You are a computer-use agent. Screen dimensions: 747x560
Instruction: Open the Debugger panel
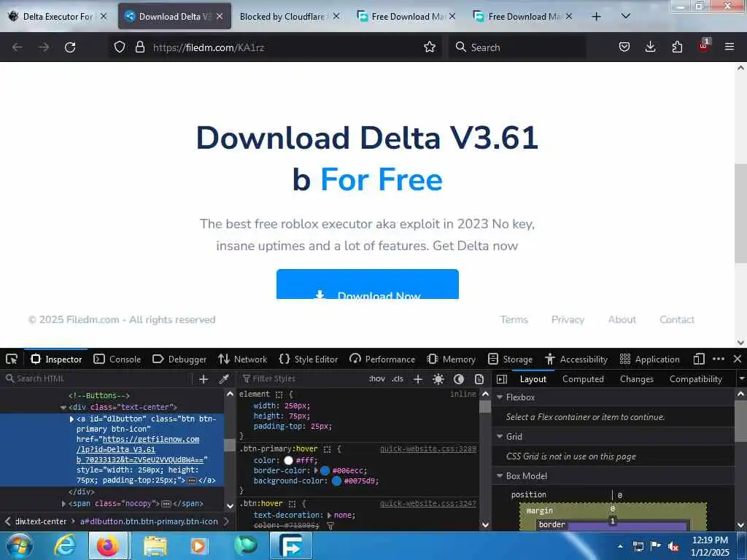[179, 359]
